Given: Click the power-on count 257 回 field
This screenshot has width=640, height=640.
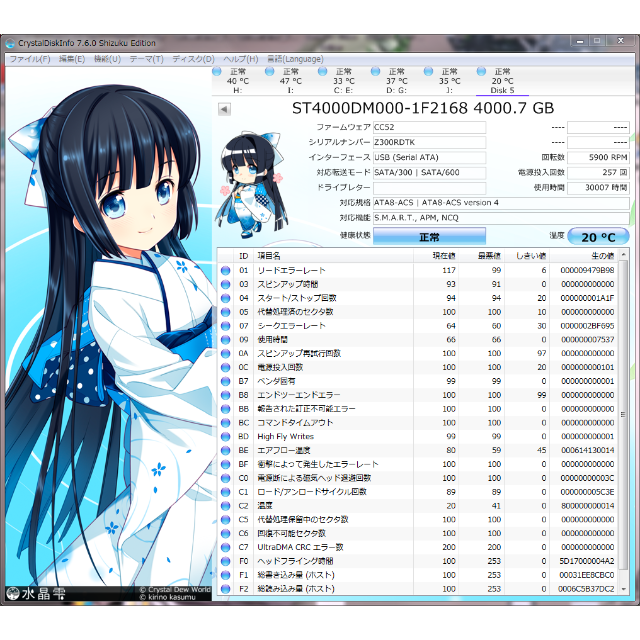Looking at the screenshot, I should pos(598,173).
